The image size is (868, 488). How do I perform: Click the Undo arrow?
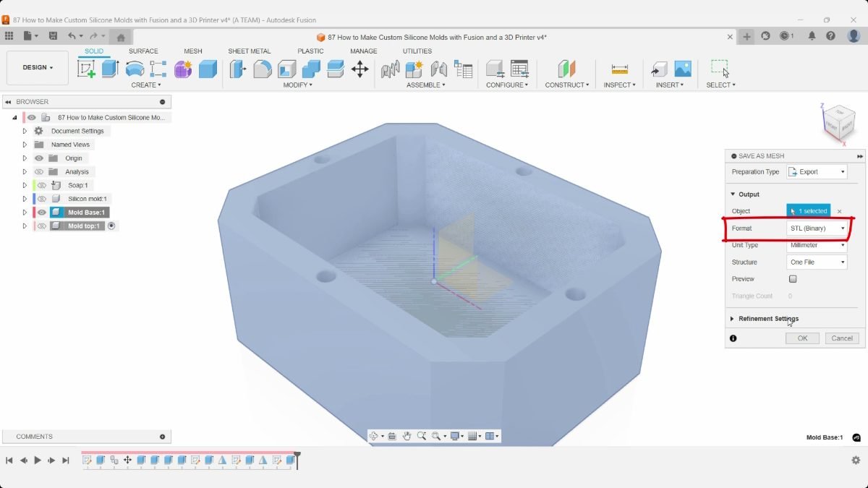tap(72, 35)
